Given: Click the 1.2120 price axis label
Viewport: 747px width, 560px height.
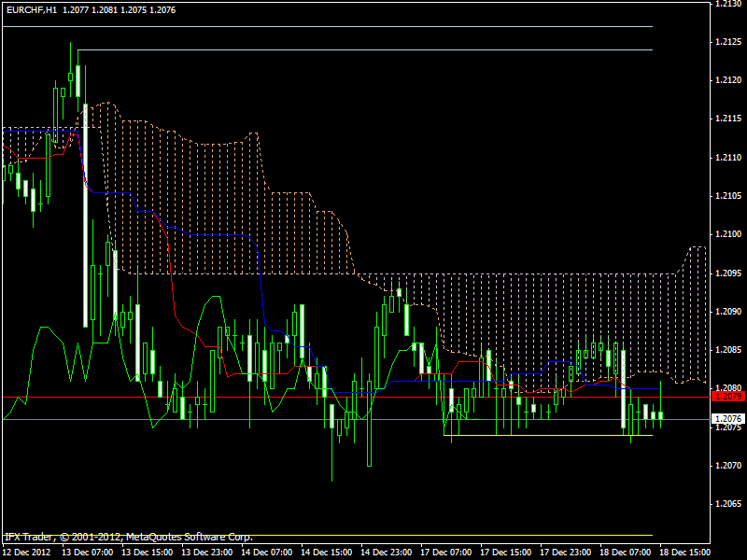Looking at the screenshot, I should tap(728, 80).
